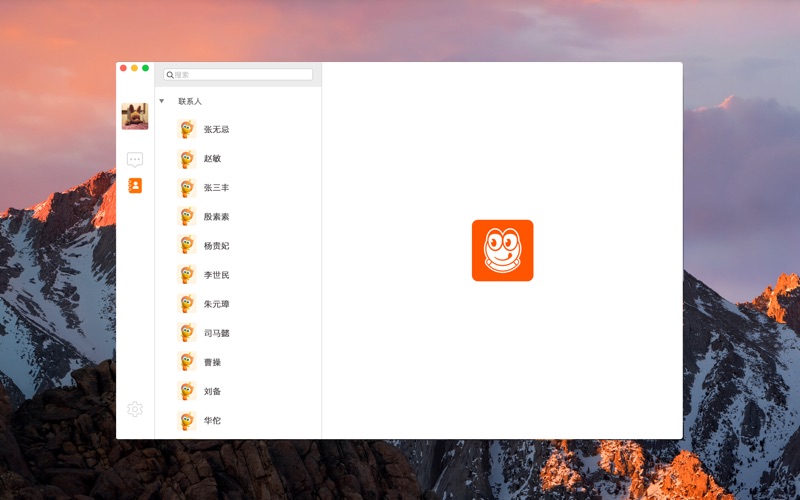This screenshot has height=500, width=800.
Task: Click the magnifier icon in the search box
Action: click(170, 75)
